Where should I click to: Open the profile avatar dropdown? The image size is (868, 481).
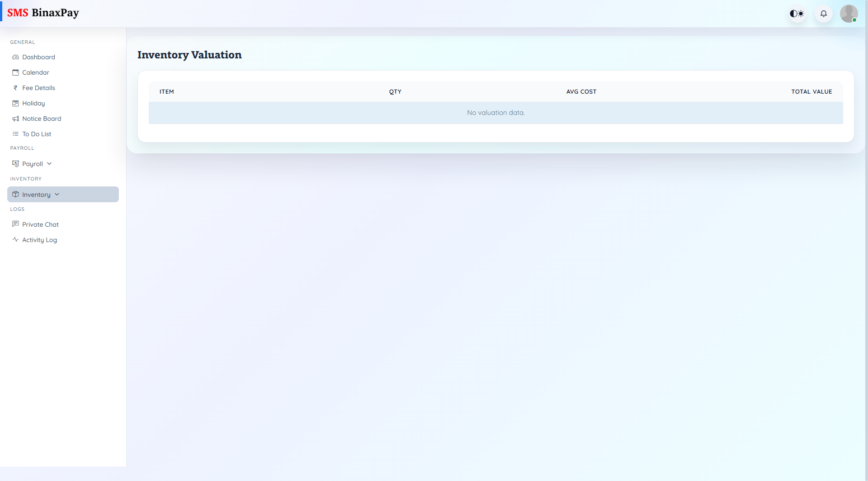849,14
